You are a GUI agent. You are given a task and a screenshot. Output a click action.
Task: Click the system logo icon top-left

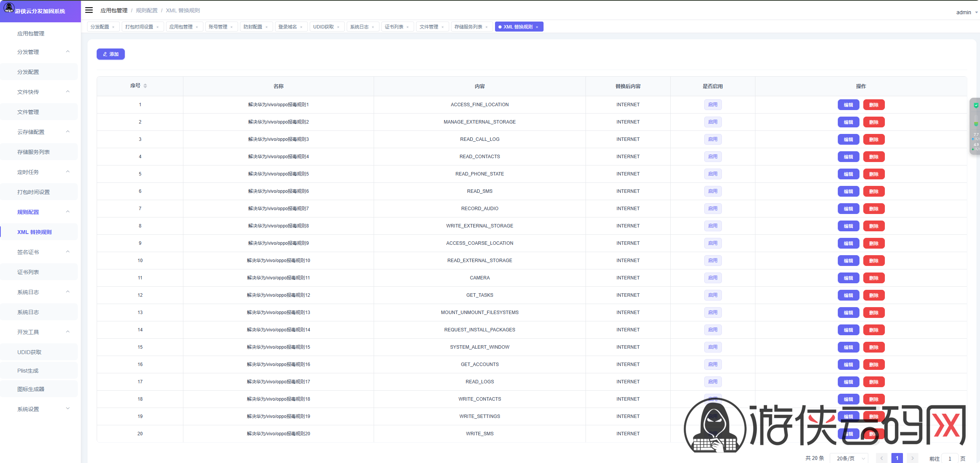8,8
